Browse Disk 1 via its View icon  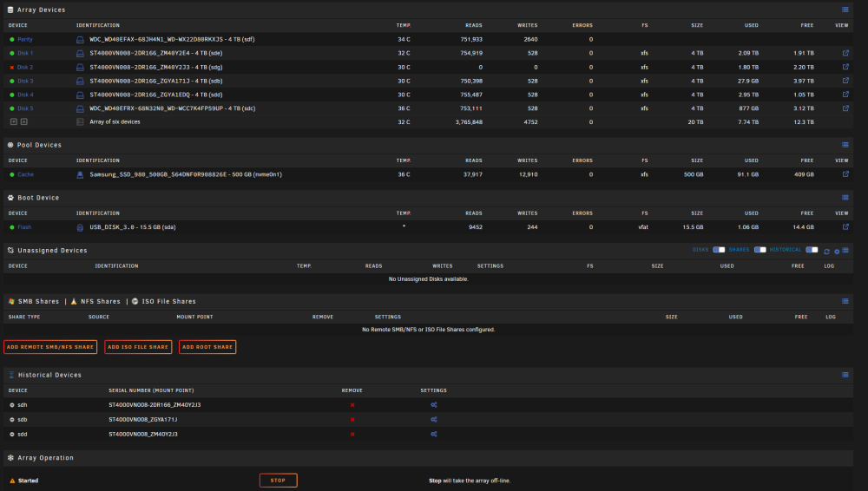tap(845, 53)
